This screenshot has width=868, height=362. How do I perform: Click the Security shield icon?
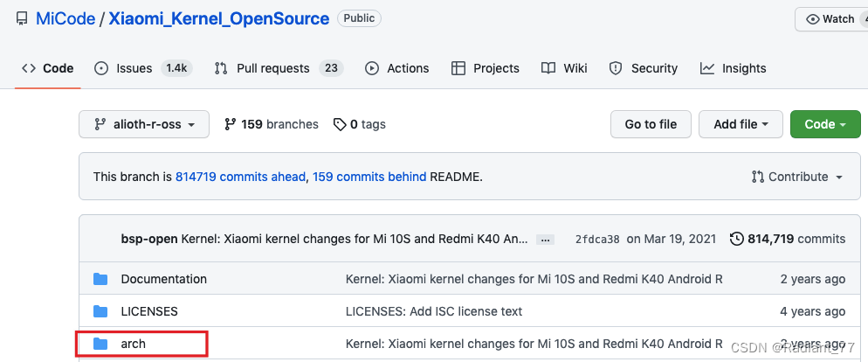click(616, 68)
